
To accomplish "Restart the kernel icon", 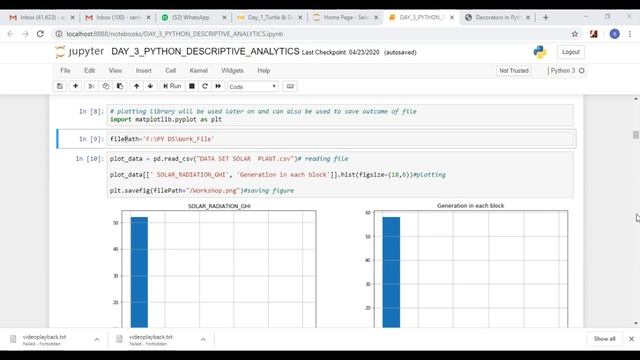I will pos(205,86).
